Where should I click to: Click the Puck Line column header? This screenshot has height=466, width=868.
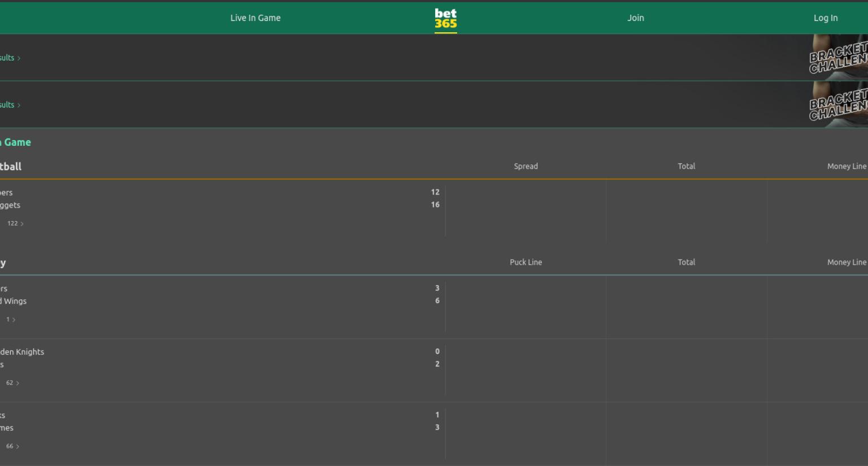pos(526,262)
